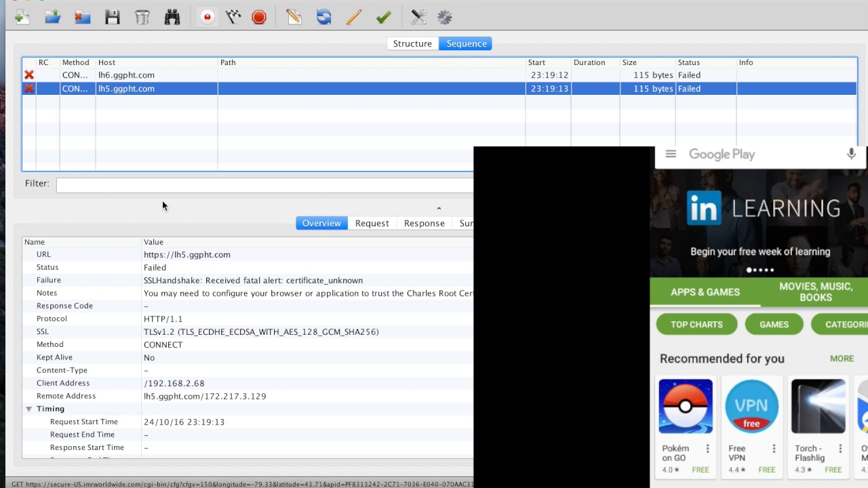The image size is (868, 488).
Task: Clear the session using trash can icon
Action: point(142,17)
